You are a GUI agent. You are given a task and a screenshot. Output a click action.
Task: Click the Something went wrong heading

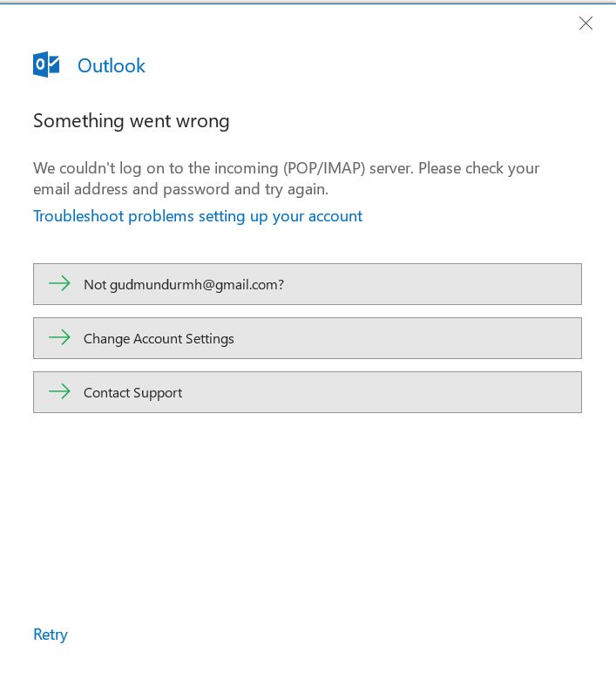(x=132, y=121)
